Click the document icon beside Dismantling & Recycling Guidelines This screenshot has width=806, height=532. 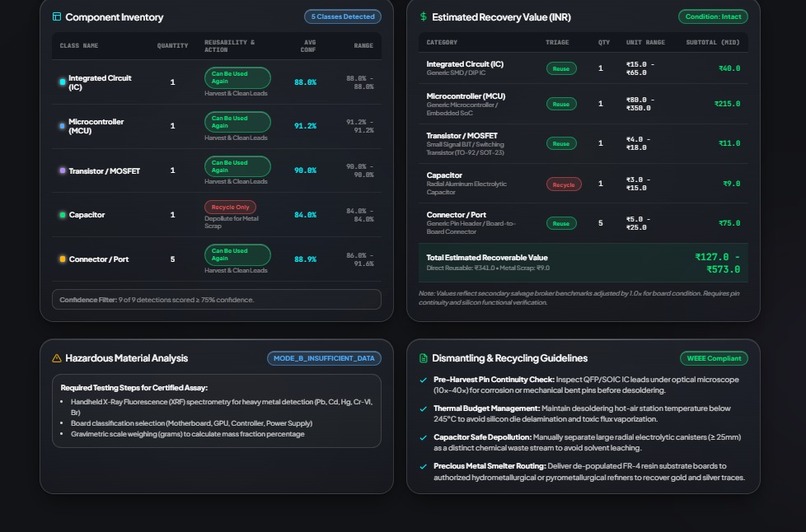[423, 358]
